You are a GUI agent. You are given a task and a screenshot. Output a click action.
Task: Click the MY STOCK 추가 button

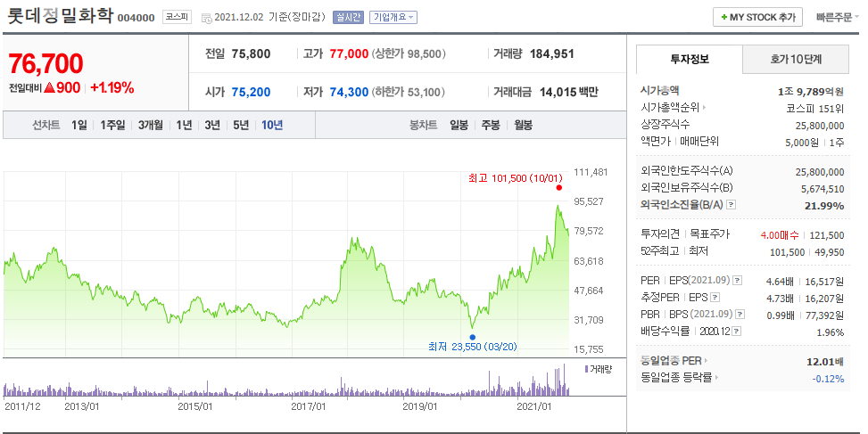click(757, 17)
